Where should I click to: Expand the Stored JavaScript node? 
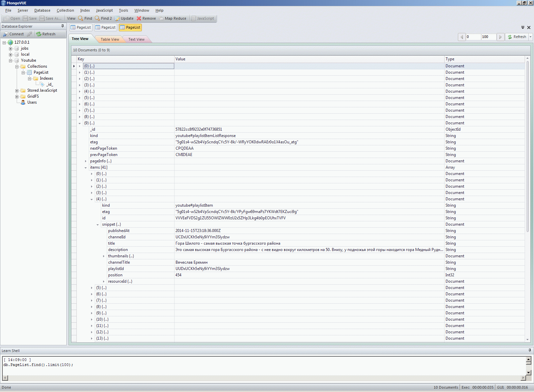[17, 91]
